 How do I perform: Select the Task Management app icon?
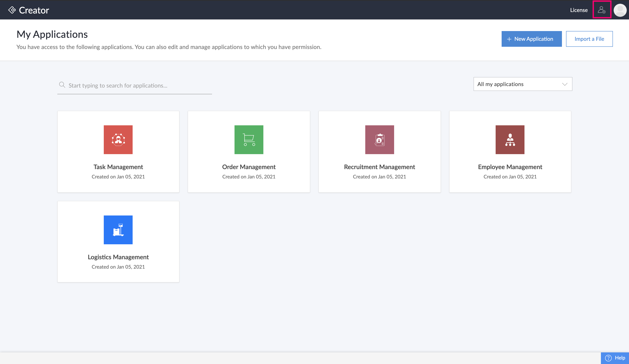[x=118, y=140]
